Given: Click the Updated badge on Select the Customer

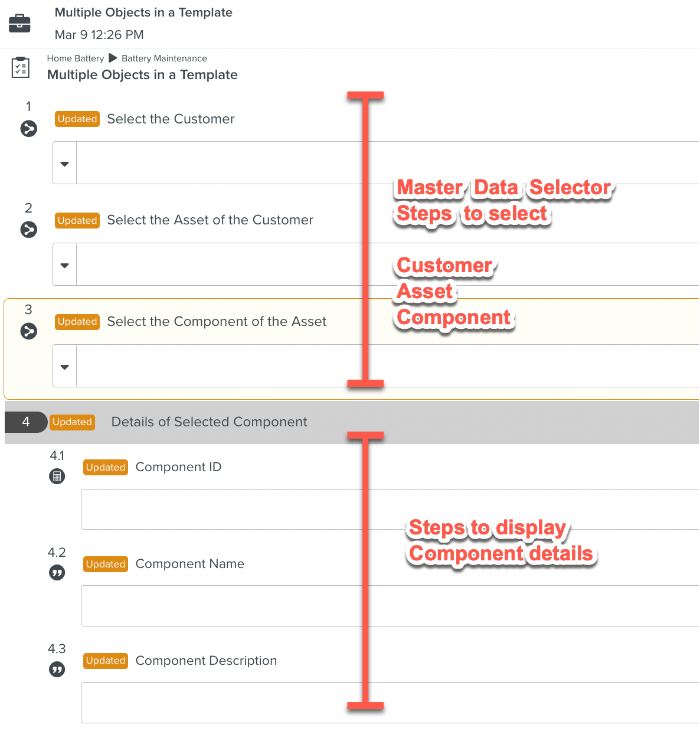Looking at the screenshot, I should click(77, 119).
